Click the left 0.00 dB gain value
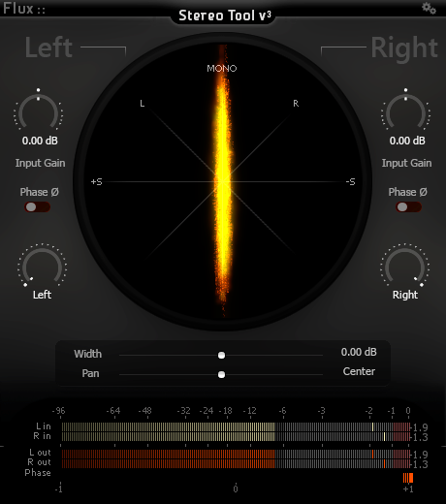The width and height of the screenshot is (446, 504). coord(40,141)
